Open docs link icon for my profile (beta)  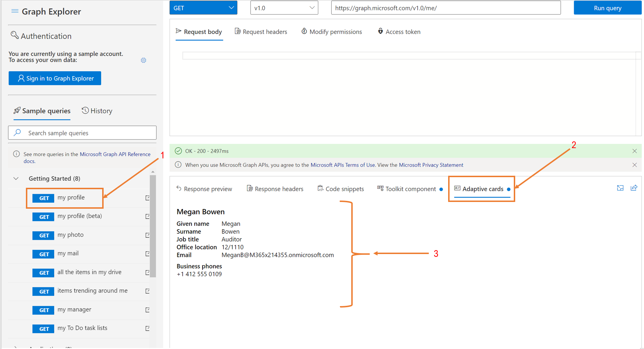point(147,216)
